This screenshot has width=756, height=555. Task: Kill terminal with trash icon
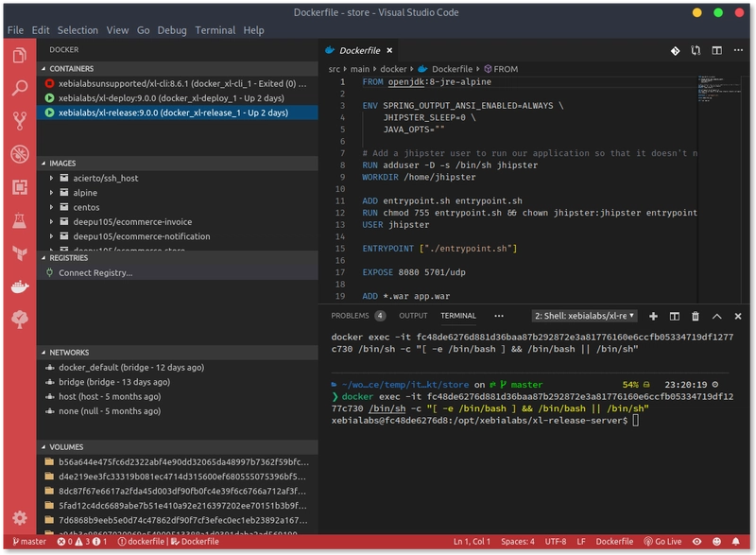coord(696,317)
